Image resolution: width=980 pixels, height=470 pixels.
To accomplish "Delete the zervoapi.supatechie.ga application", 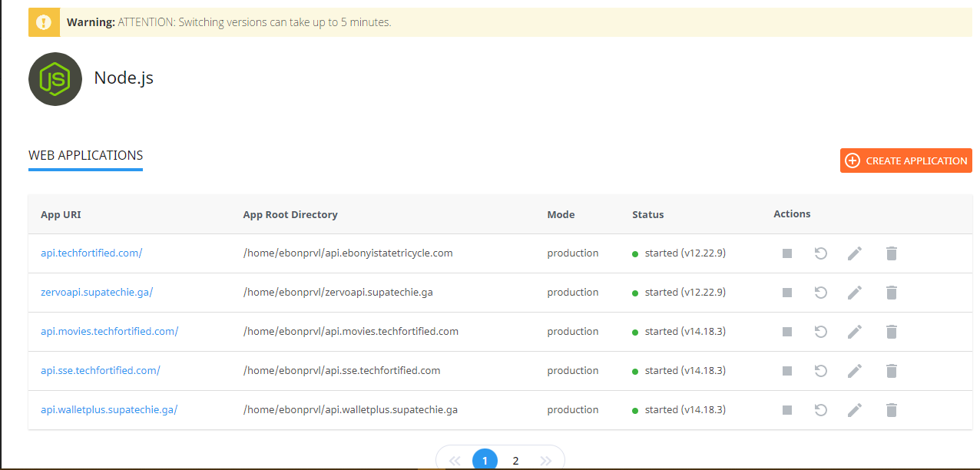I will [891, 292].
